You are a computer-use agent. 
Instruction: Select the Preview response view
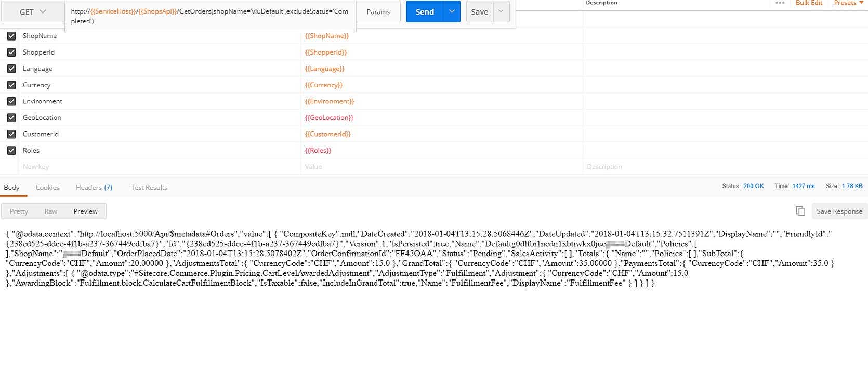click(86, 211)
